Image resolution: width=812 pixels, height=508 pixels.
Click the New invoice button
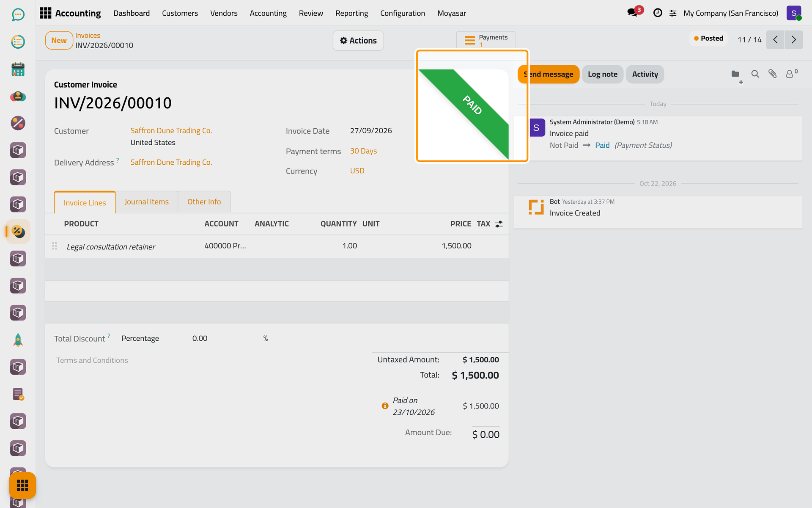59,40
